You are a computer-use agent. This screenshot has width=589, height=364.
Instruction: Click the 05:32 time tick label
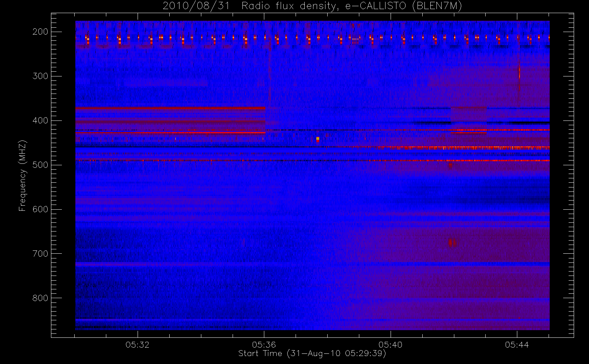[138, 345]
